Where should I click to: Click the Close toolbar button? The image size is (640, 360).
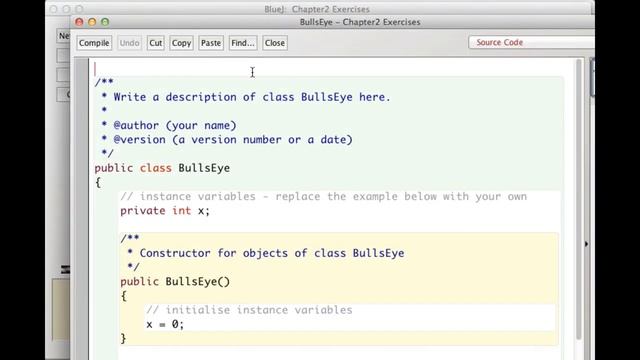[275, 43]
